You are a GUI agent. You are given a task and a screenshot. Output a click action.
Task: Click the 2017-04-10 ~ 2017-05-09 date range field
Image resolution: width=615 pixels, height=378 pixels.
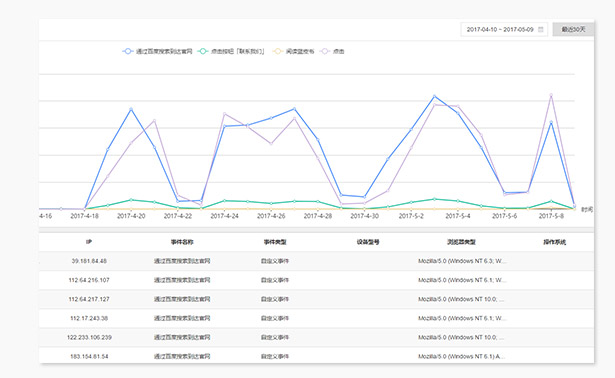coord(504,29)
